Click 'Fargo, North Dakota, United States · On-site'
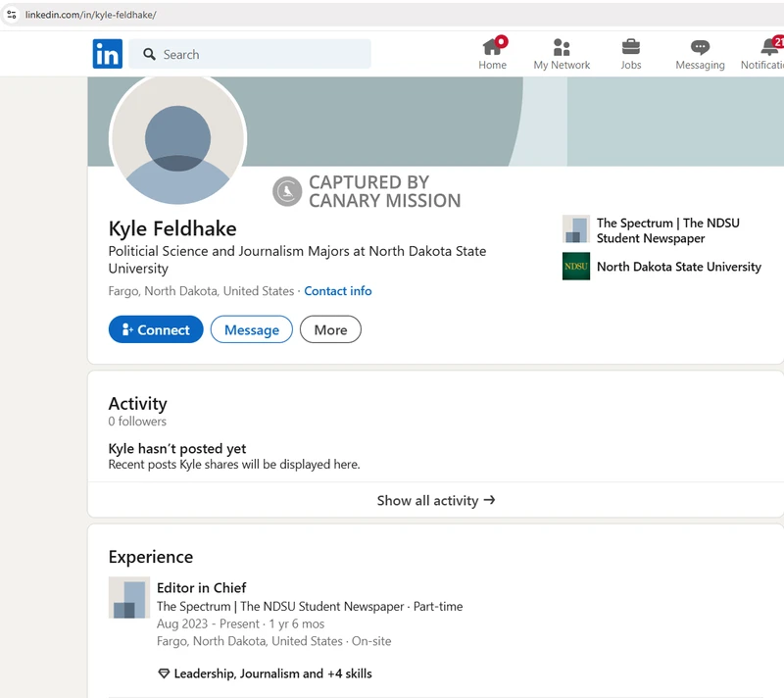Screen dimensions: 784x698 pyautogui.click(x=274, y=641)
